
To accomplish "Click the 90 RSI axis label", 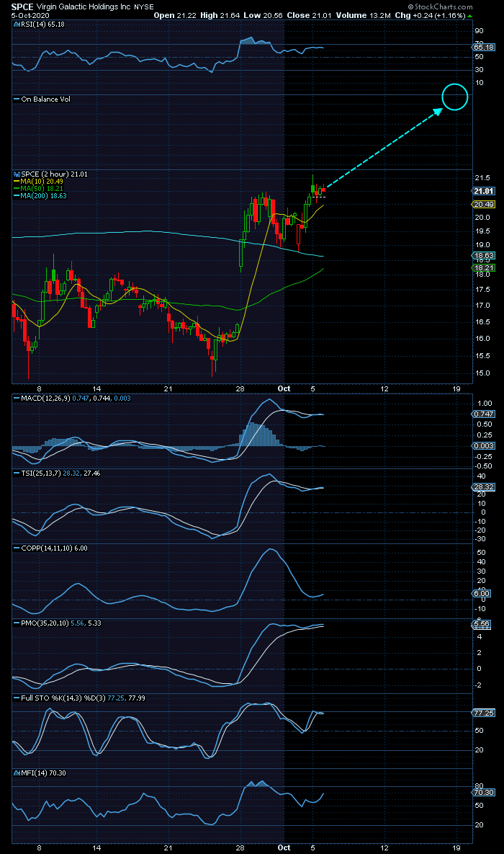I will [480, 30].
